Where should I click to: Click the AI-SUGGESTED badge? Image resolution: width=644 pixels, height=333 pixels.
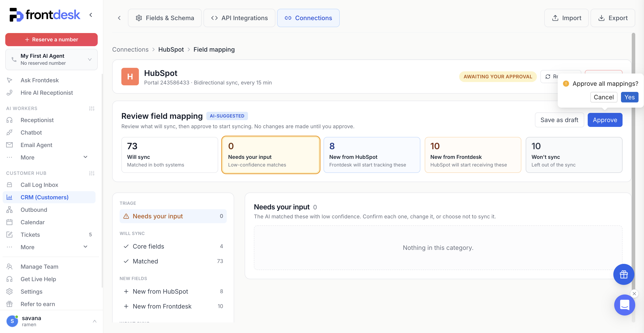[x=227, y=116]
